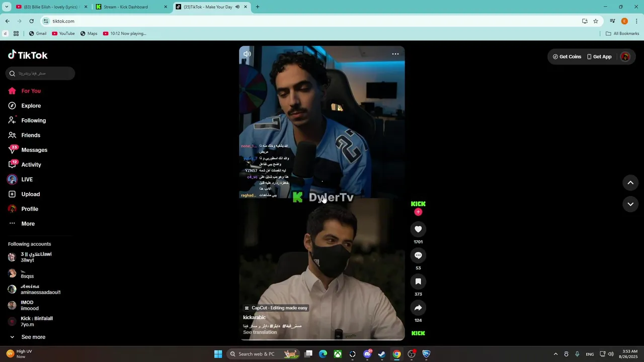Open the Chrome media control icon
Viewport: 644px width, 362px height.
[x=612, y=21]
